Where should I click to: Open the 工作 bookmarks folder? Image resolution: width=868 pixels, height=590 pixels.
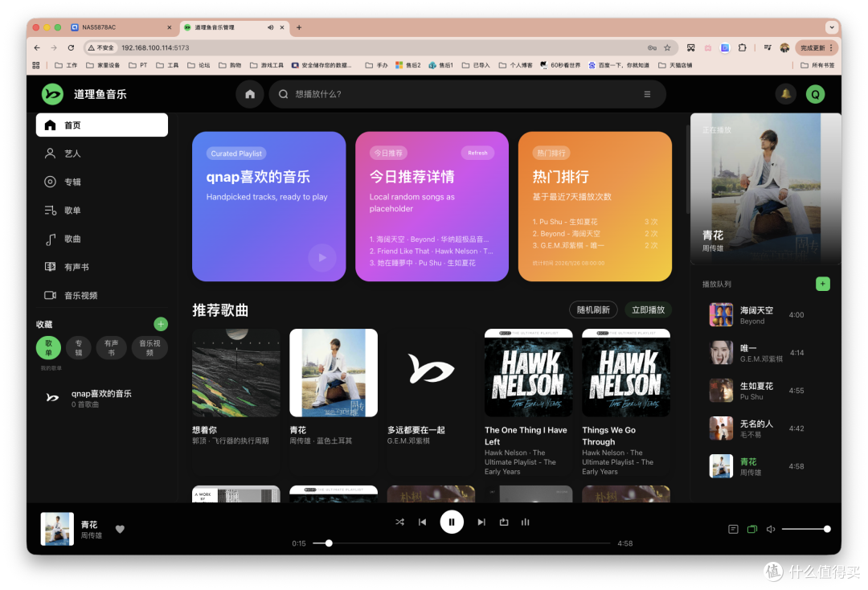[66, 65]
